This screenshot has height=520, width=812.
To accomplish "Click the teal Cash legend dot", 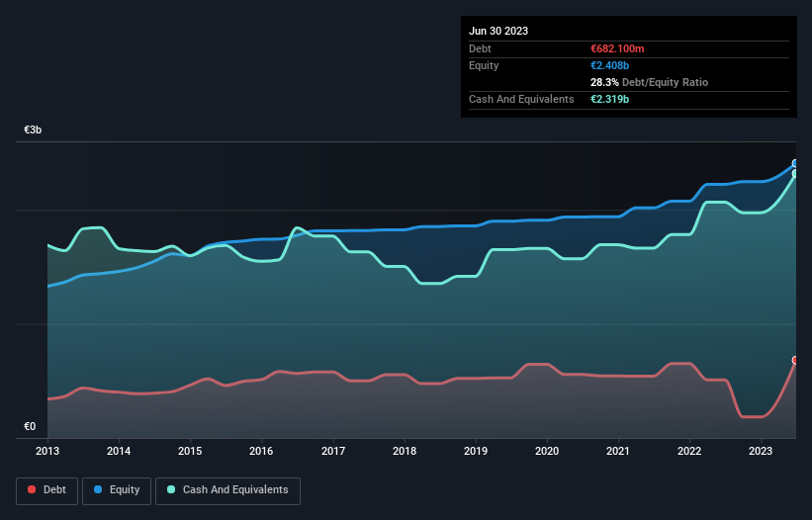I will tap(171, 489).
